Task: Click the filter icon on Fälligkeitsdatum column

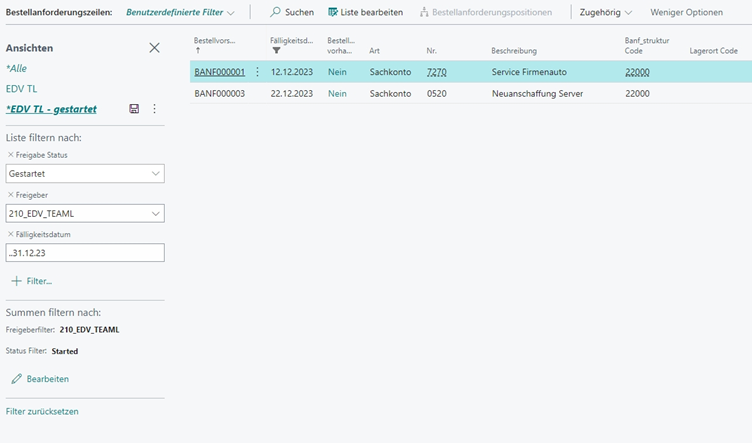Action: tap(276, 50)
